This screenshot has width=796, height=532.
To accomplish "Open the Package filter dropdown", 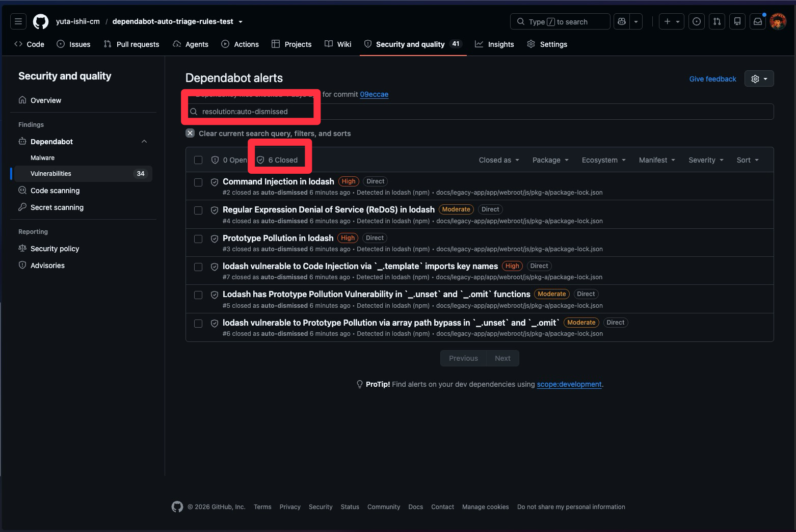I will (x=550, y=160).
